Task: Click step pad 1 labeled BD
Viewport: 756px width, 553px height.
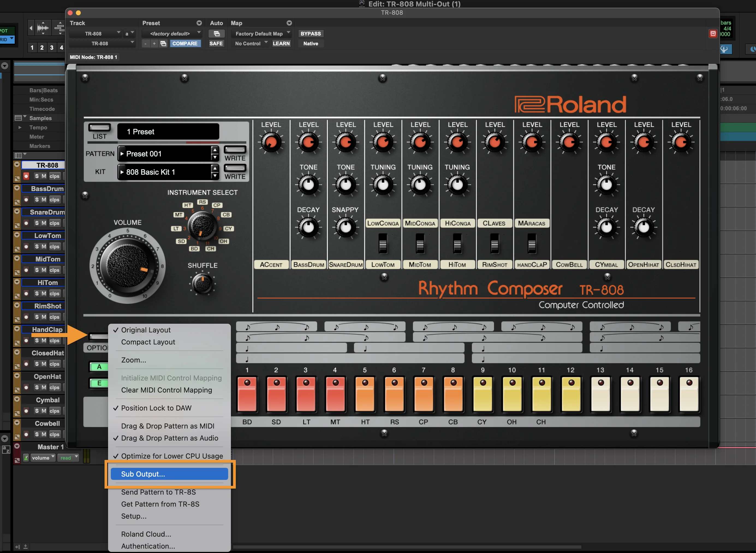Action: click(247, 395)
